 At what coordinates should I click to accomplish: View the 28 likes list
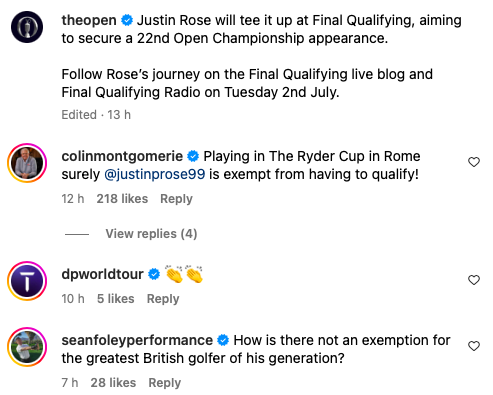coord(113,383)
